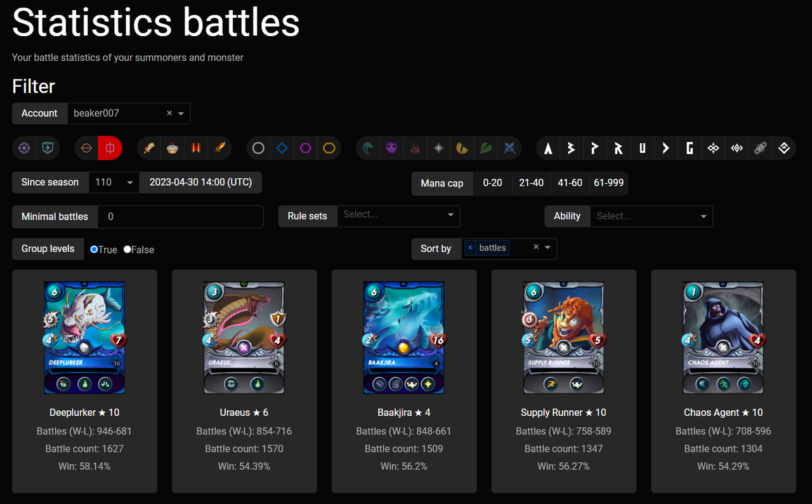Click the Baakjira card image
Screen dimensions: 812x504
[404, 337]
